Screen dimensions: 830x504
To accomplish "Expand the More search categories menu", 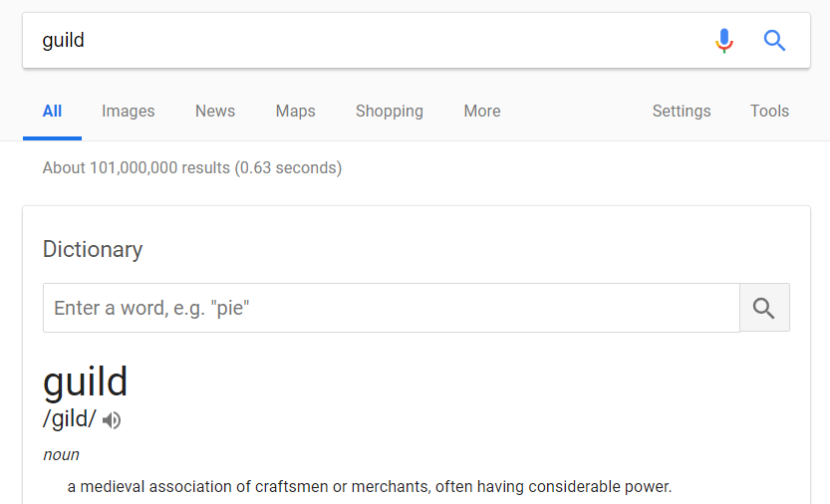I will 482,112.
